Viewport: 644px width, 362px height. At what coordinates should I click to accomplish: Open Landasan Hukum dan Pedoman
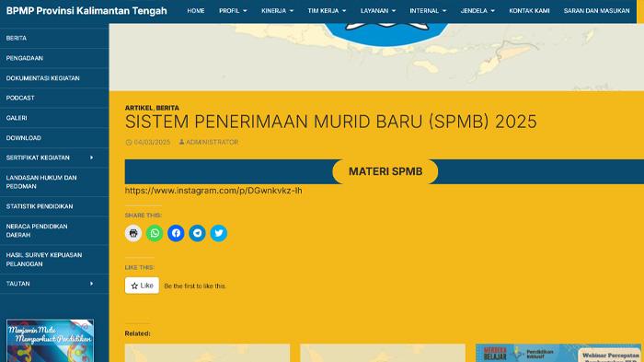pos(54,181)
